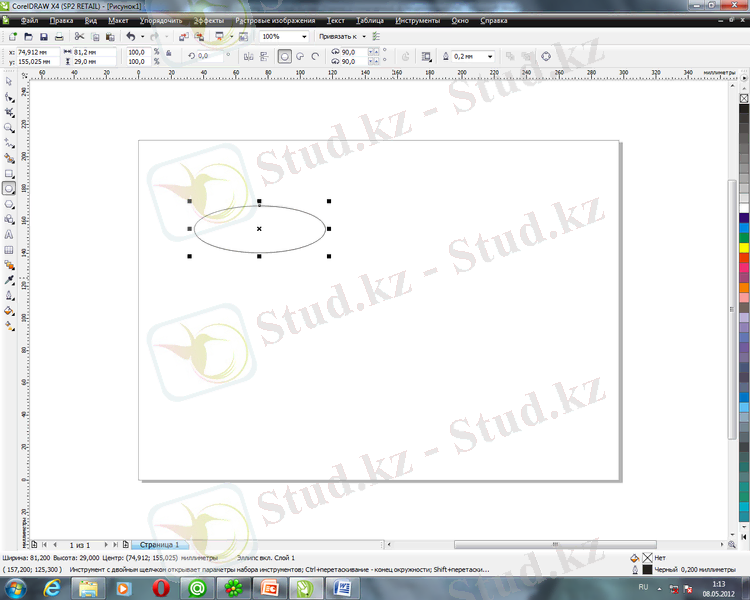Image resolution: width=750 pixels, height=600 pixels.
Task: Open the outline width 0,2 мм dropdown
Action: click(490, 56)
